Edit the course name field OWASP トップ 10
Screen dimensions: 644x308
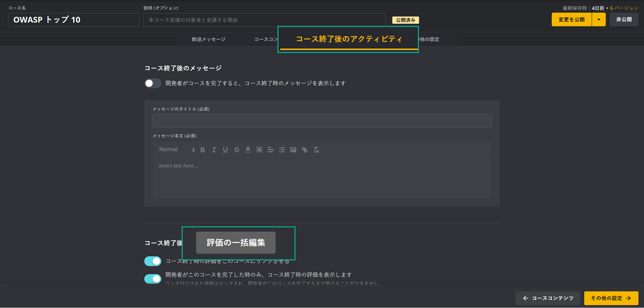click(74, 20)
